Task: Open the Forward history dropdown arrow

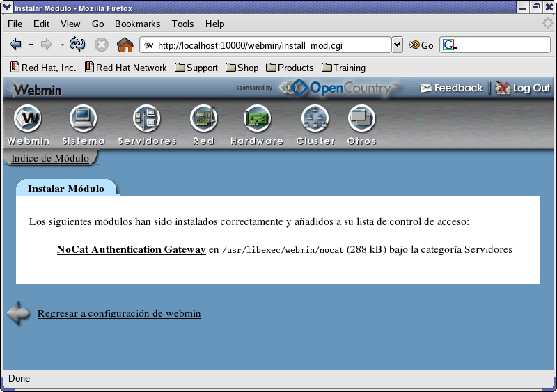Action: [62, 45]
